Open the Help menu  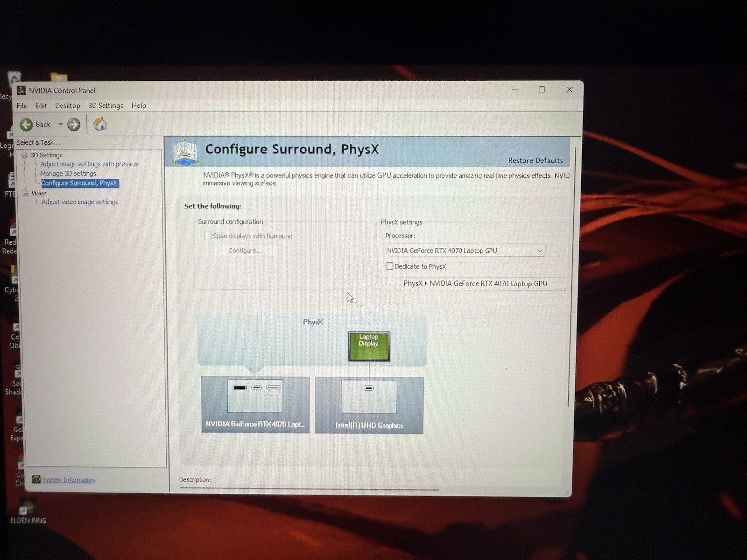pos(139,105)
